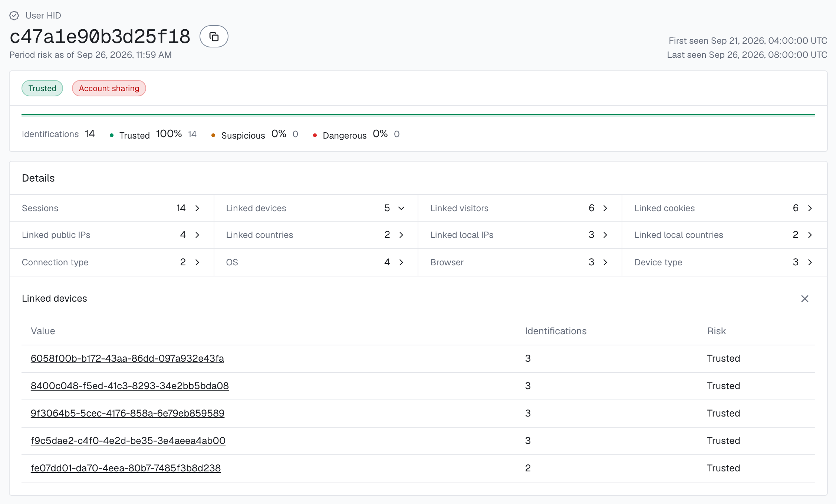Click the Details section heading

(38, 178)
